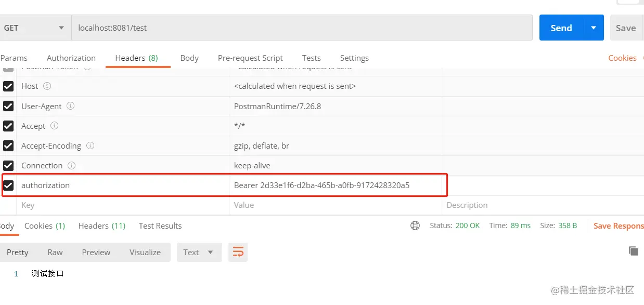Open the Text format dropdown

pyautogui.click(x=199, y=253)
